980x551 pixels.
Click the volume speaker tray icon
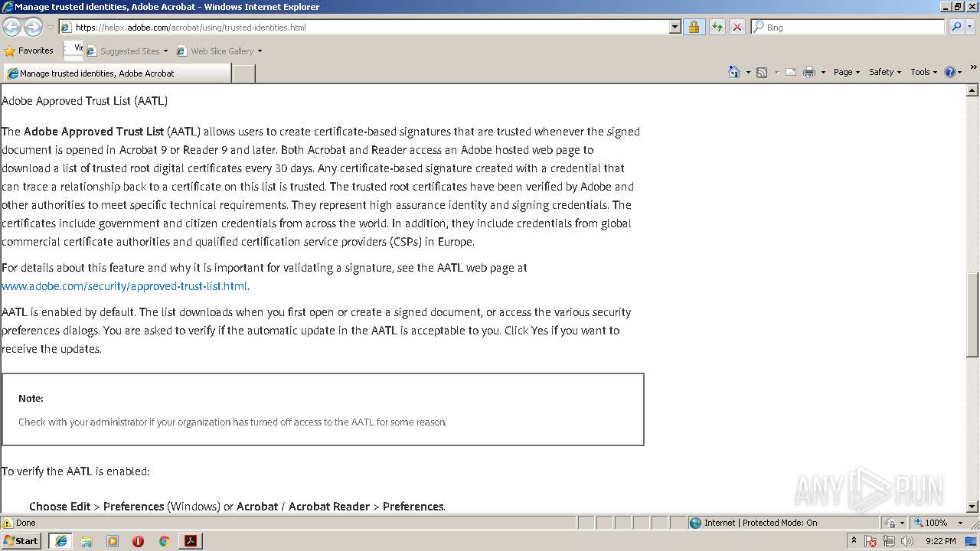(x=907, y=541)
